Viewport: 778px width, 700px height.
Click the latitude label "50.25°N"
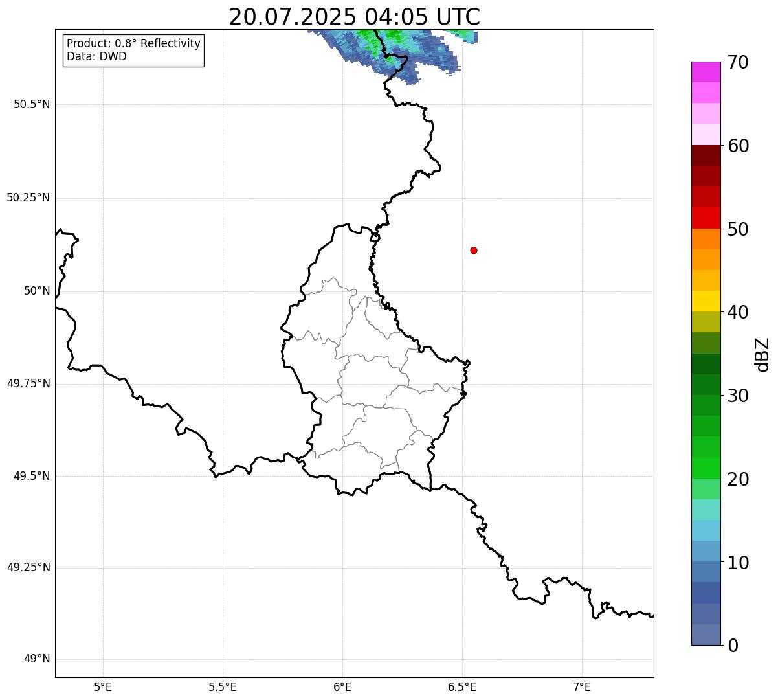[x=28, y=198]
